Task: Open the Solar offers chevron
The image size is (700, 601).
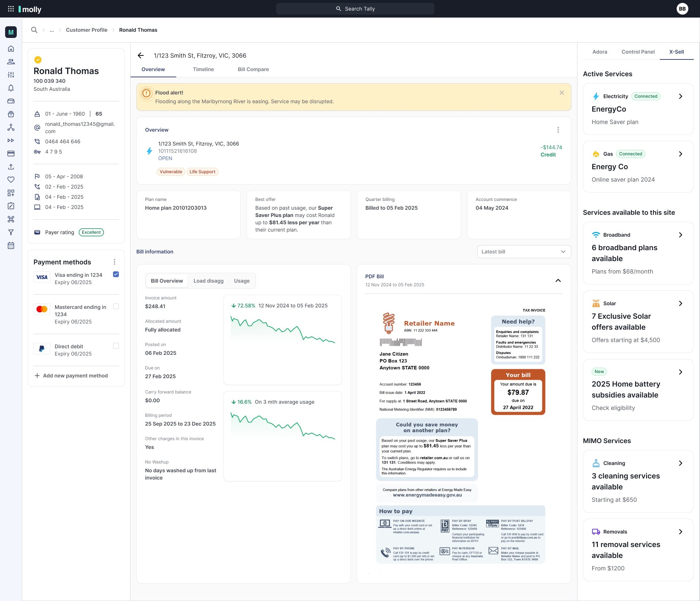Action: (680, 303)
